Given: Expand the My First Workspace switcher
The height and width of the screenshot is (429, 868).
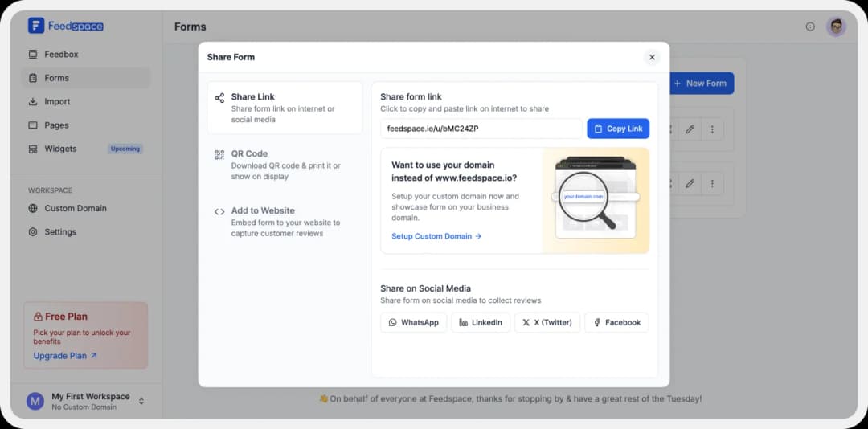Looking at the screenshot, I should (141, 402).
